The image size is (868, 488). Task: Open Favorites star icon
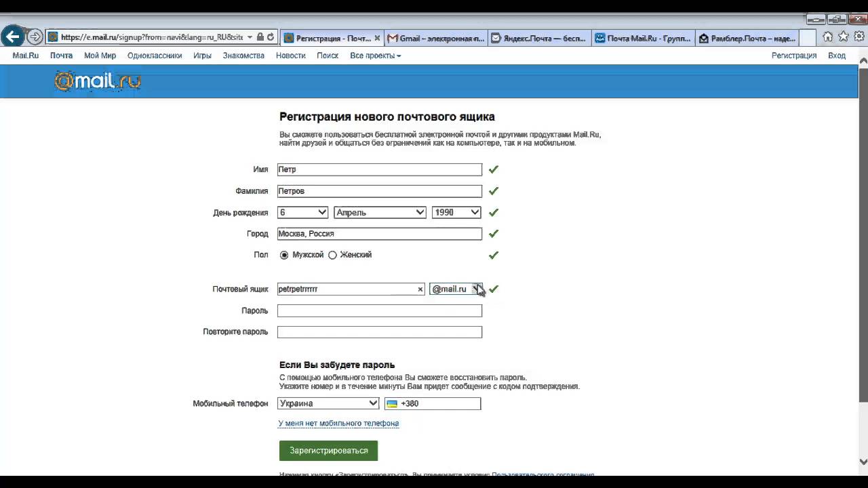843,37
